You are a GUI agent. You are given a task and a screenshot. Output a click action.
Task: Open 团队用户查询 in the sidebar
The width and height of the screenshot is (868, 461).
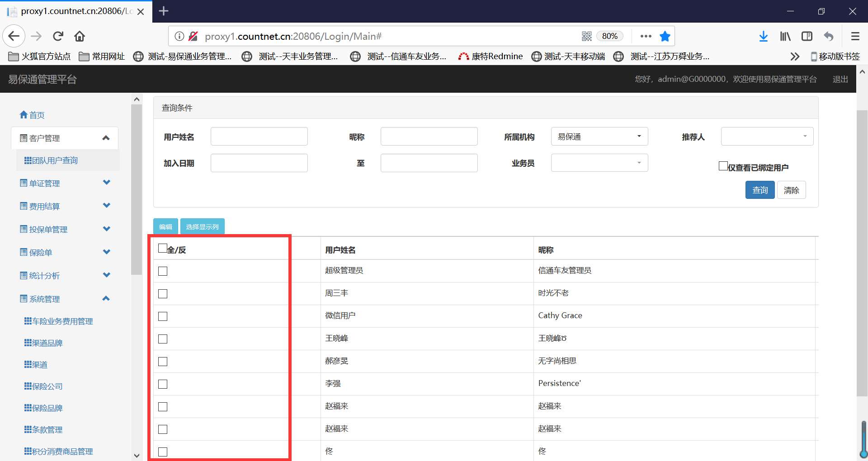(55, 160)
